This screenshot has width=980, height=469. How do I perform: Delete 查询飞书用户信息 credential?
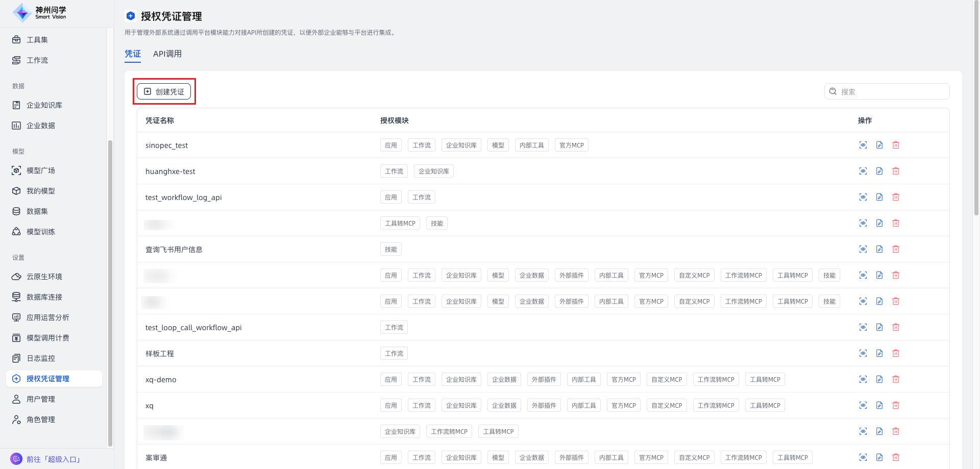click(x=896, y=249)
